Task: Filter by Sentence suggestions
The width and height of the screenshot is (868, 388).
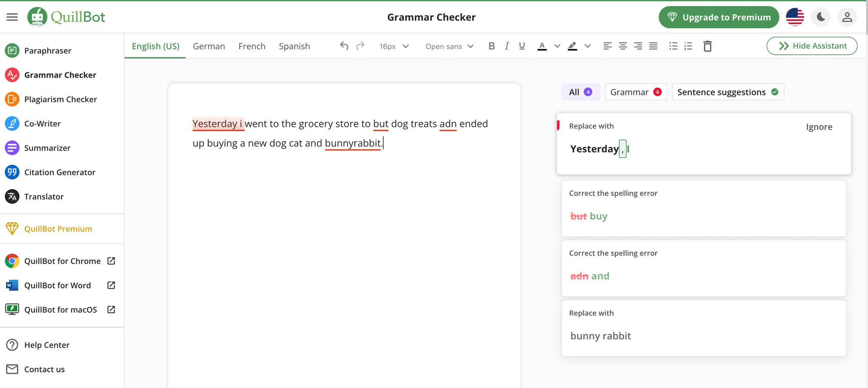Action: 728,92
